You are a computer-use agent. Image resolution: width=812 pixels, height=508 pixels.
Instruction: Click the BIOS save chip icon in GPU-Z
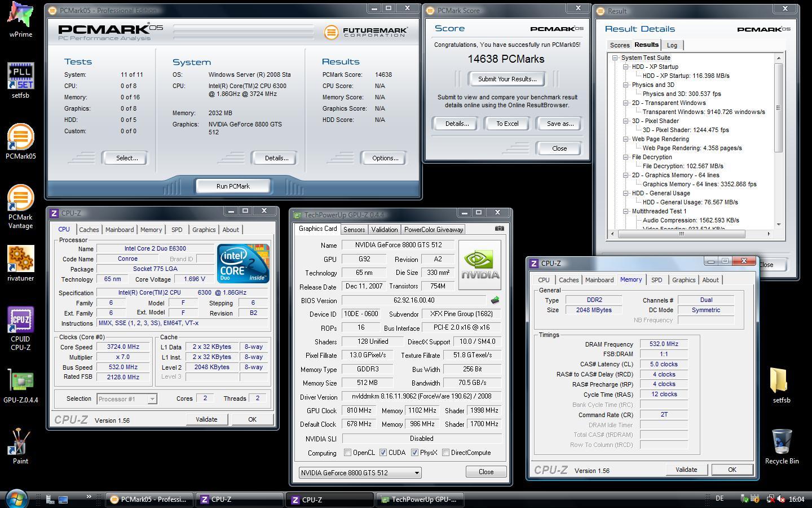coord(495,300)
